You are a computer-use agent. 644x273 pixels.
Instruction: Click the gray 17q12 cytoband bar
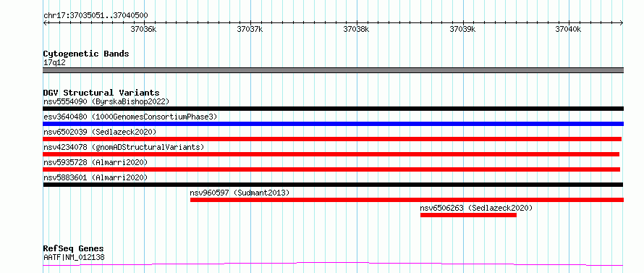tap(333, 70)
